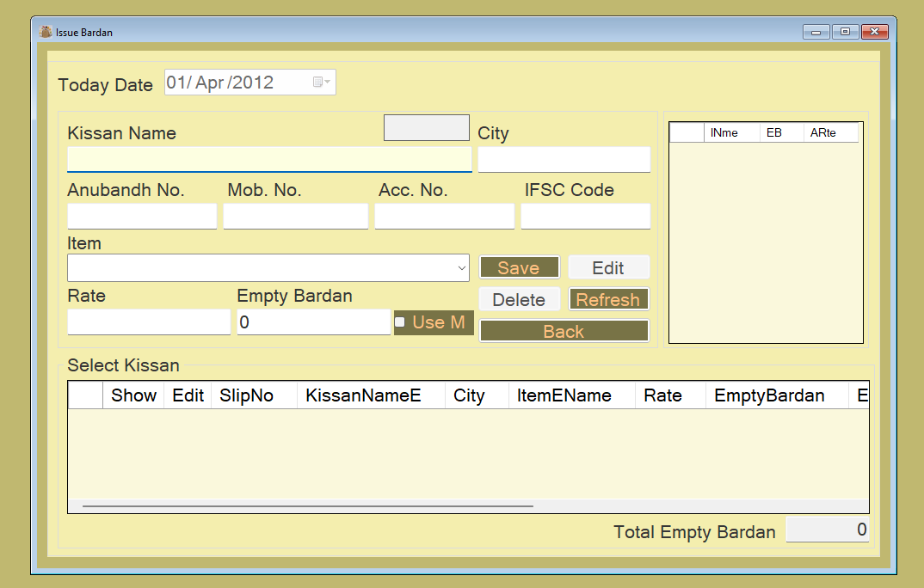Sort by SlipNo column header
This screenshot has height=588, width=924.
(x=254, y=395)
